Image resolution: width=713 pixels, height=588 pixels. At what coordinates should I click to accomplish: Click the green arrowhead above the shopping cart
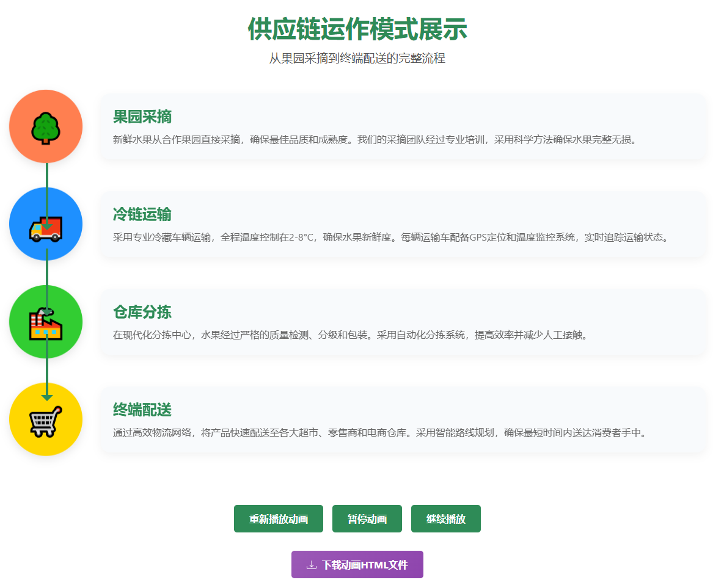coord(47,397)
